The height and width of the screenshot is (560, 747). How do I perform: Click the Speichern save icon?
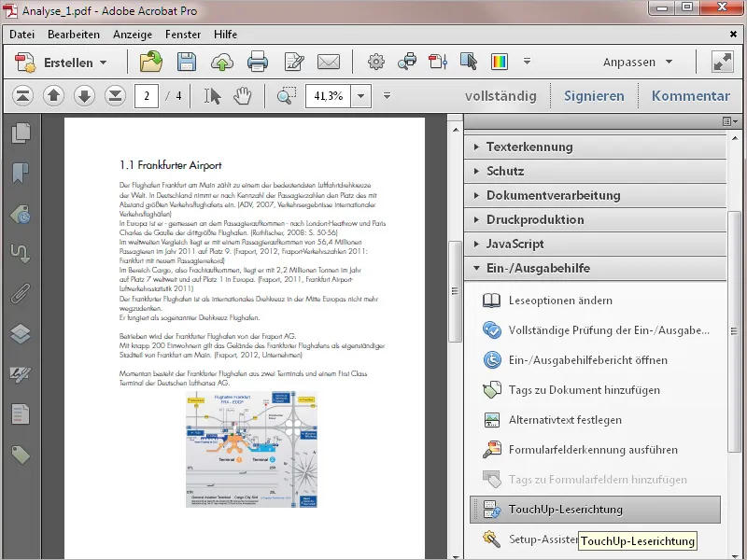187,62
